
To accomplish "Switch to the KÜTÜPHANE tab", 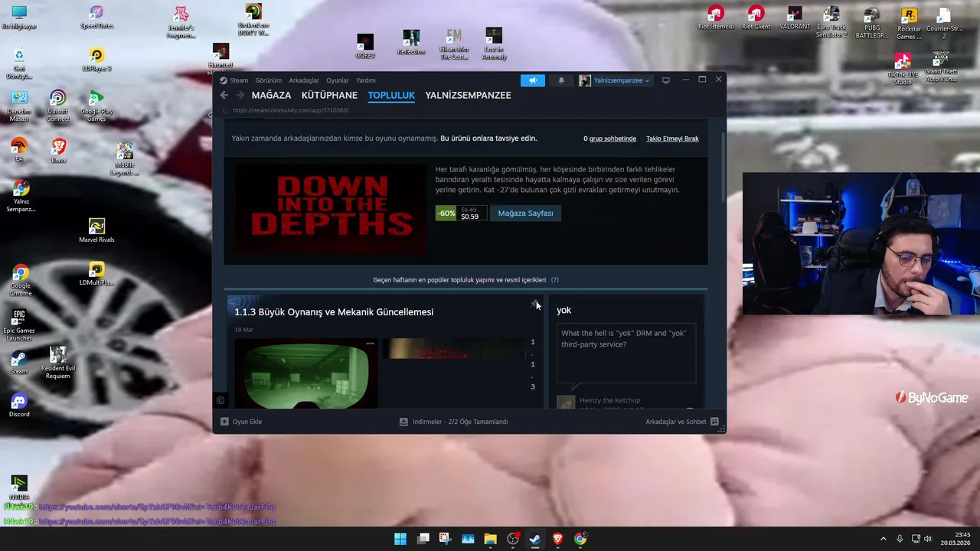I will tap(329, 95).
